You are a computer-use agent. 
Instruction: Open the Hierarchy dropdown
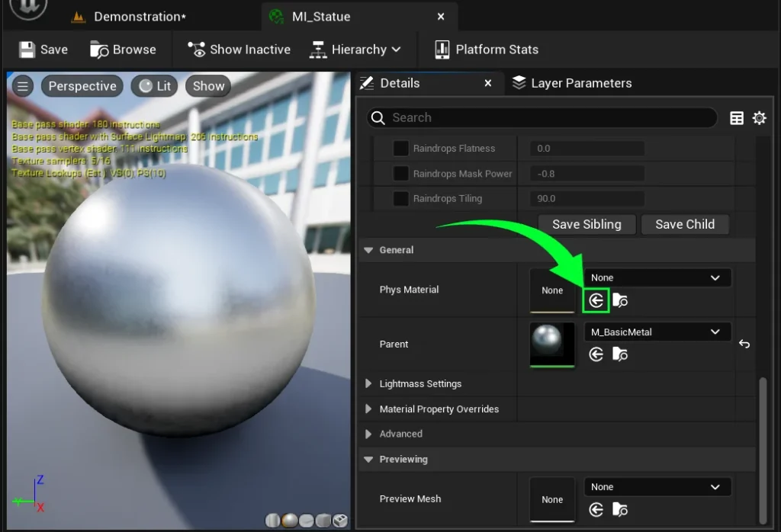[355, 50]
